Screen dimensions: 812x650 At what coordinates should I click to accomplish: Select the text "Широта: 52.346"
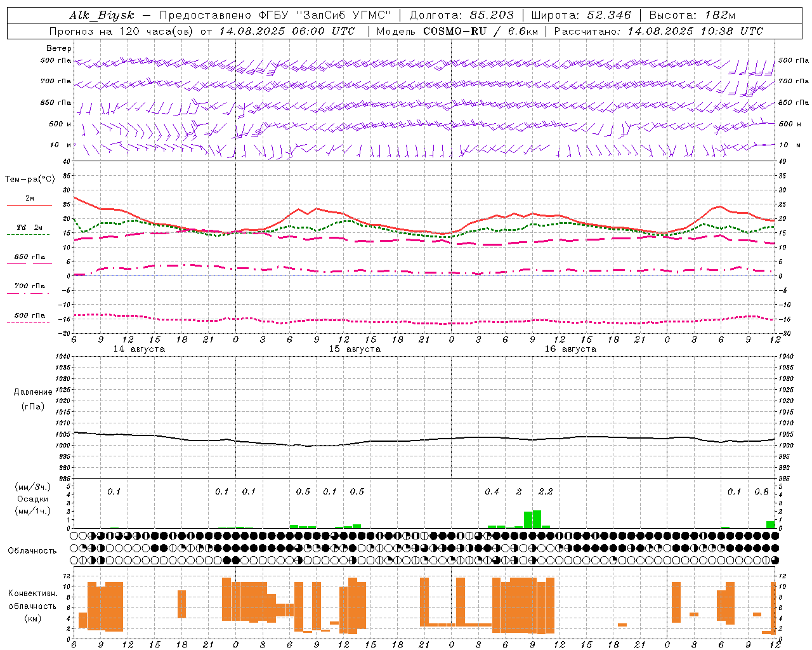(x=581, y=15)
